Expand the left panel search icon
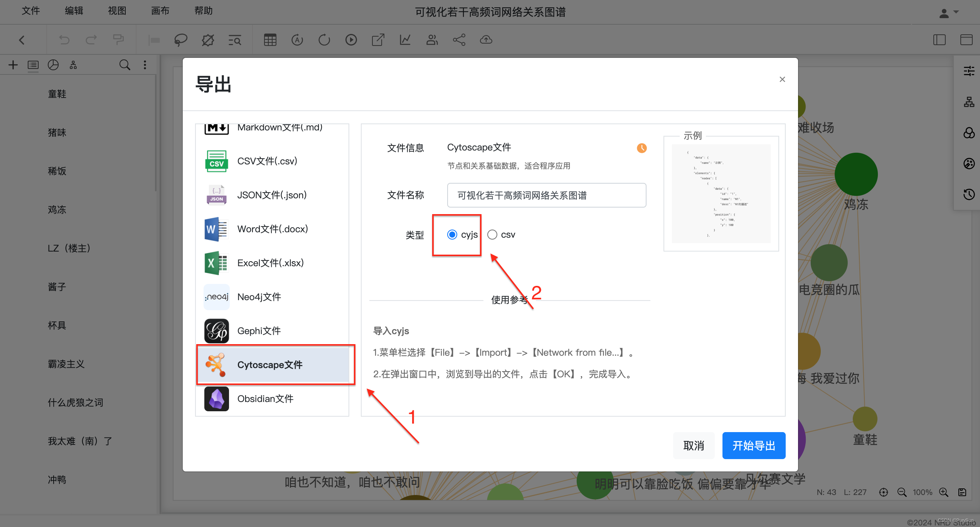980x527 pixels. click(125, 65)
